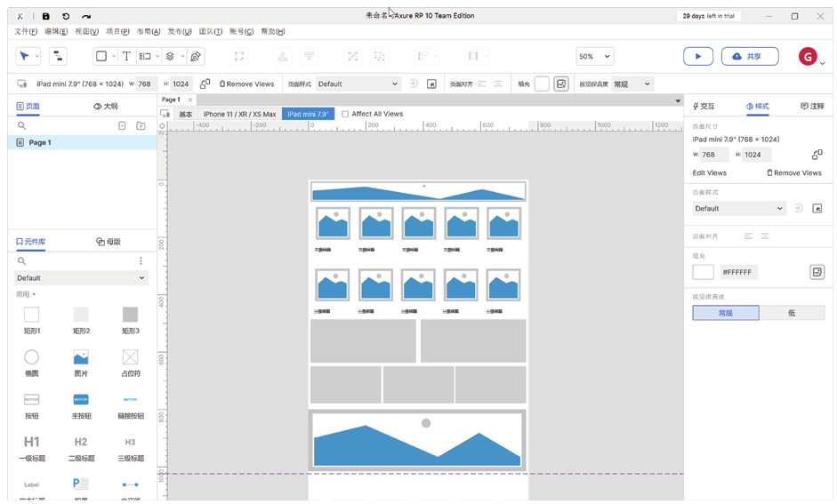Open the 50% zoom level dropdown
Screen dimensions: 837x504
pyautogui.click(x=595, y=56)
